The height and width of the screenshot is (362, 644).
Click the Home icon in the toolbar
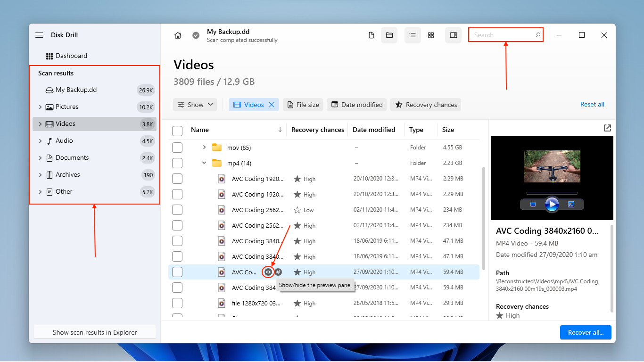tap(177, 35)
